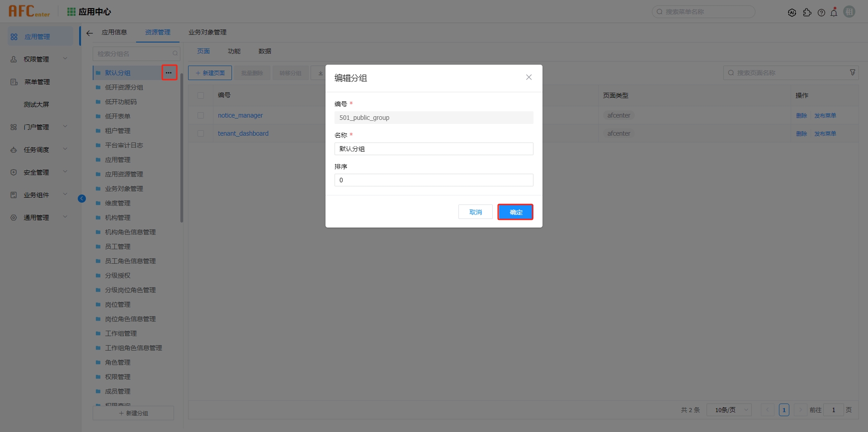This screenshot has width=868, height=432.
Task: Collapse the group panel using the blue arrow toggle
Action: [x=82, y=198]
